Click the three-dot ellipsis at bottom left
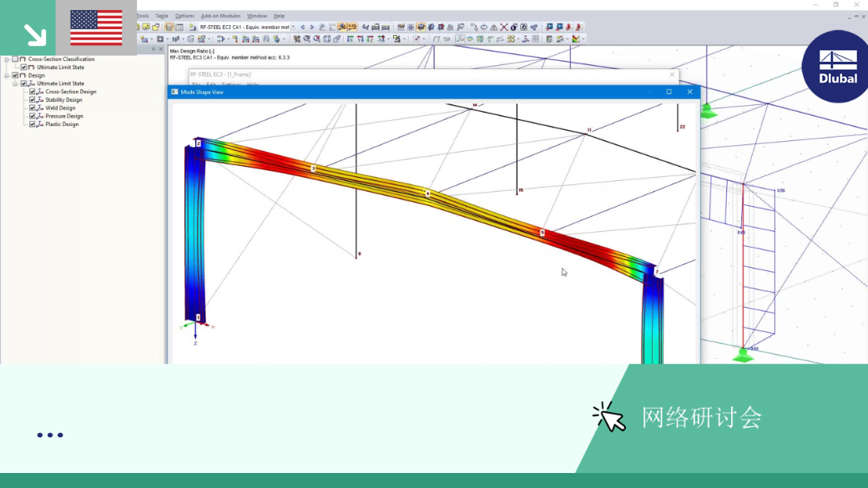Screen dimensions: 868x488 [50, 435]
